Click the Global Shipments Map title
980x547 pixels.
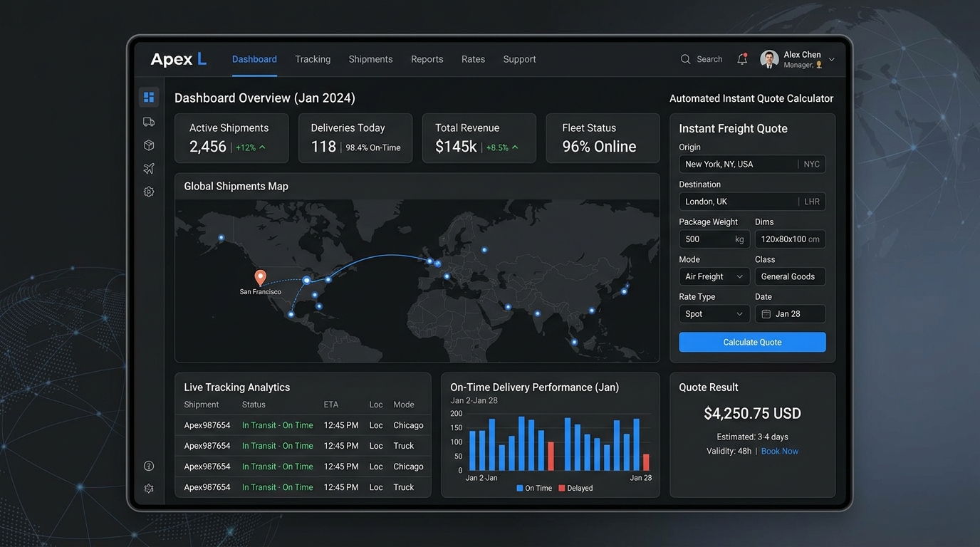236,186
